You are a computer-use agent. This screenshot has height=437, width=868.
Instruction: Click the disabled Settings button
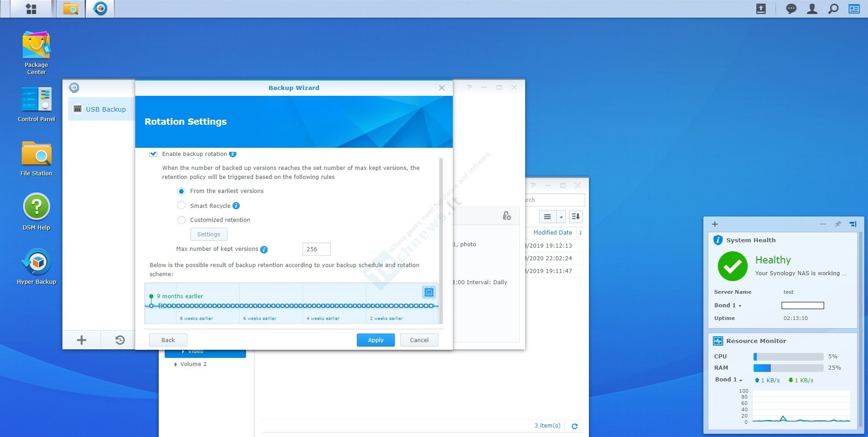(209, 234)
